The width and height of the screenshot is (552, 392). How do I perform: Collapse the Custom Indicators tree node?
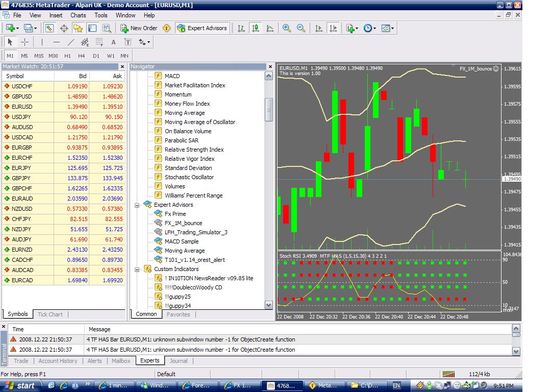(137, 269)
